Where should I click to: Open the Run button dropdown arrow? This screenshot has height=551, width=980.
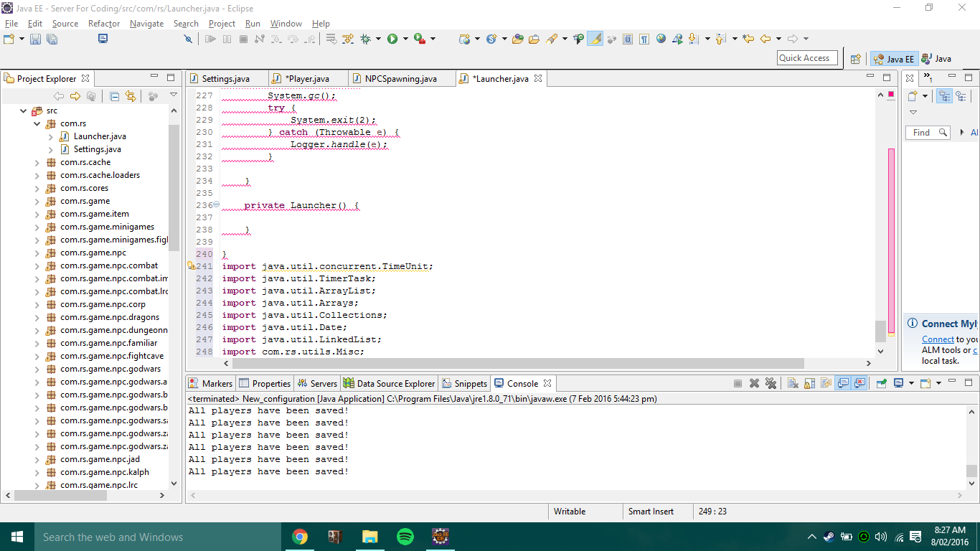coord(405,39)
